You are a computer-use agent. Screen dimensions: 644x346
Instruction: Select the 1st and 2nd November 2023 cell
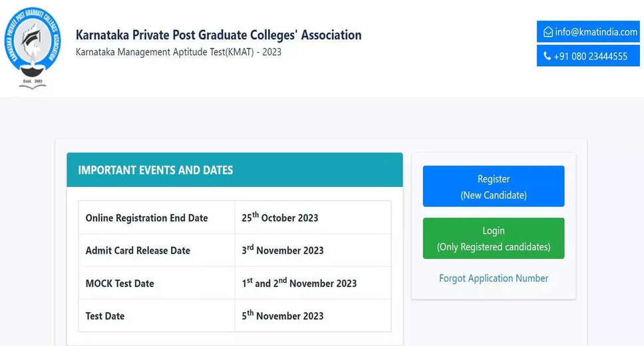299,283
